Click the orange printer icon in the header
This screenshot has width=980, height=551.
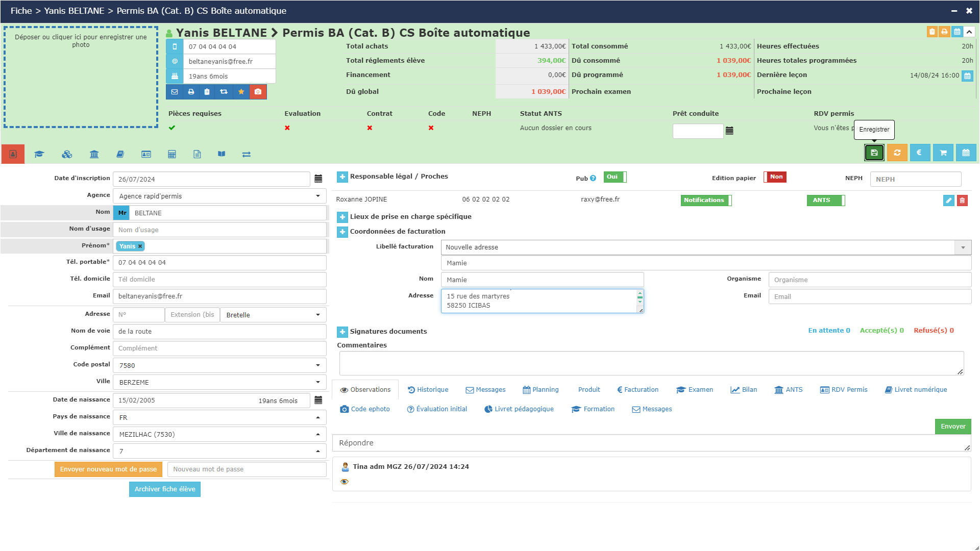[x=944, y=32]
